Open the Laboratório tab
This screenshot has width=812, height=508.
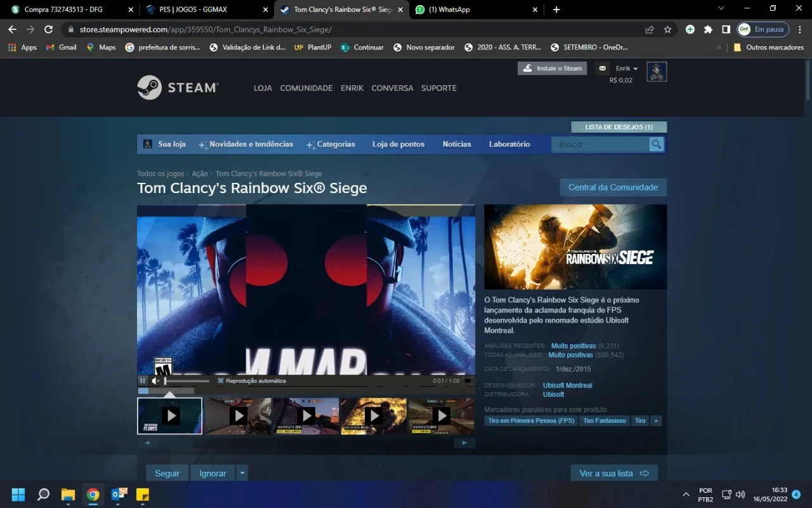pyautogui.click(x=509, y=144)
